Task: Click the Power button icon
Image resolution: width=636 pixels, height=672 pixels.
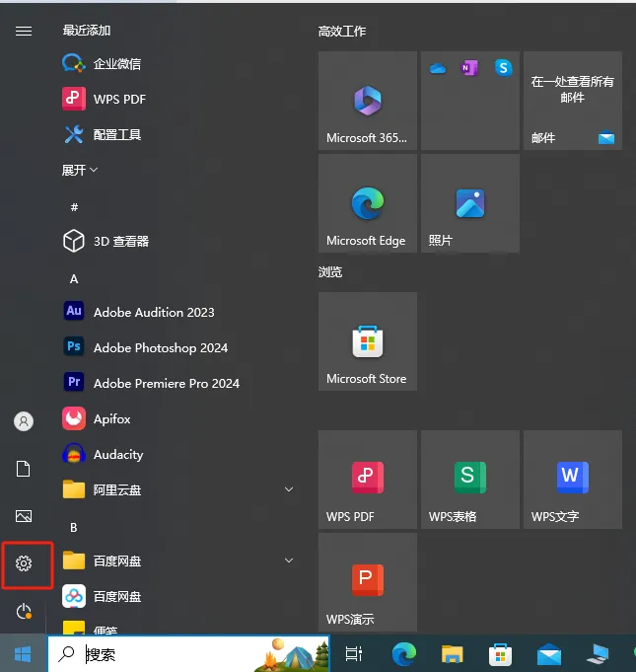Action: 24,612
